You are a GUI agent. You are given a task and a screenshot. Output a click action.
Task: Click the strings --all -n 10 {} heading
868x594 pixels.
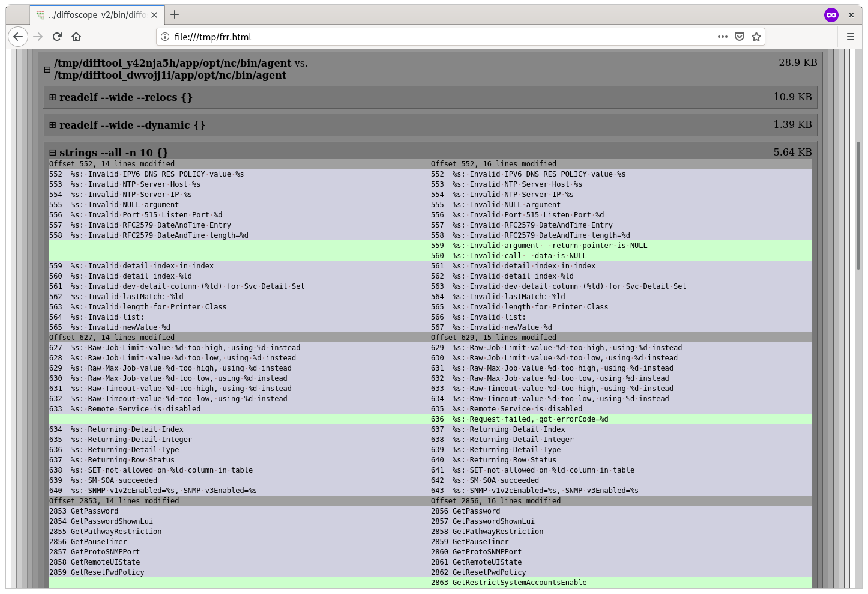[x=113, y=153]
